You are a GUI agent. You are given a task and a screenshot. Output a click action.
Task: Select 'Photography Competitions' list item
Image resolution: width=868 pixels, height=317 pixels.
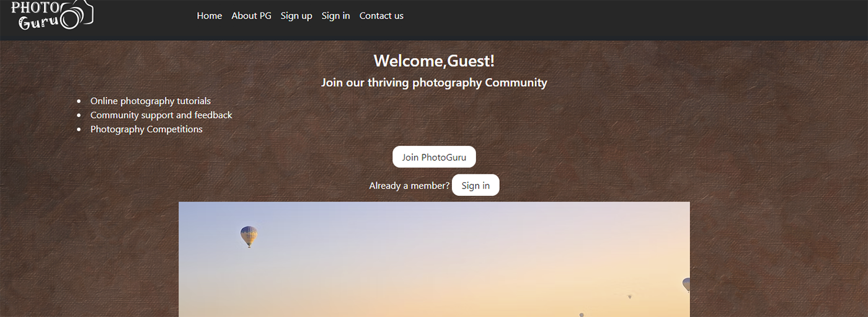[x=146, y=129]
